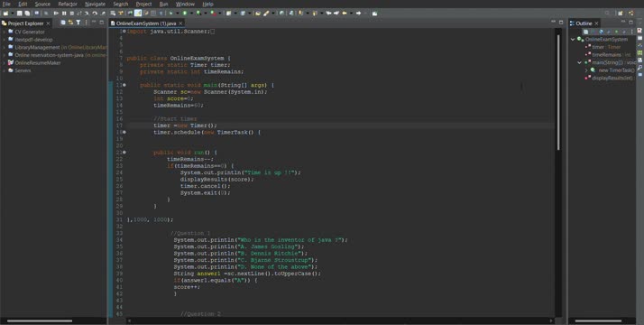Open the Search menu

(x=120, y=5)
